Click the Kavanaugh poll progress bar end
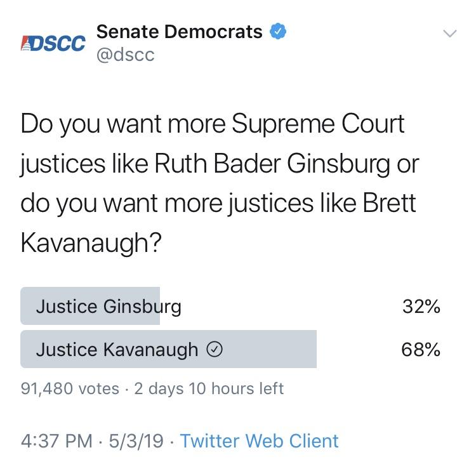Screen dimensions: 476x469 point(315,349)
